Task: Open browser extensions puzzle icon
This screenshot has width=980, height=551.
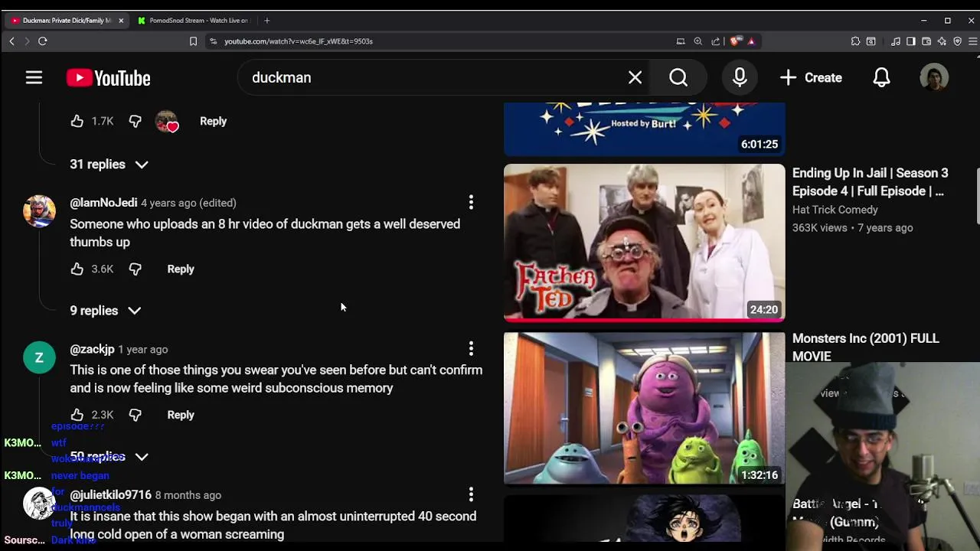Action: click(855, 41)
